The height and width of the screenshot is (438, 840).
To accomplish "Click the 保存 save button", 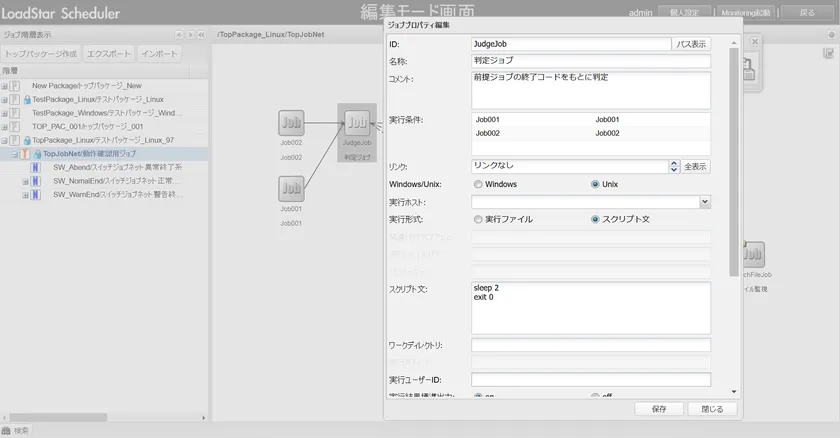I will [658, 409].
